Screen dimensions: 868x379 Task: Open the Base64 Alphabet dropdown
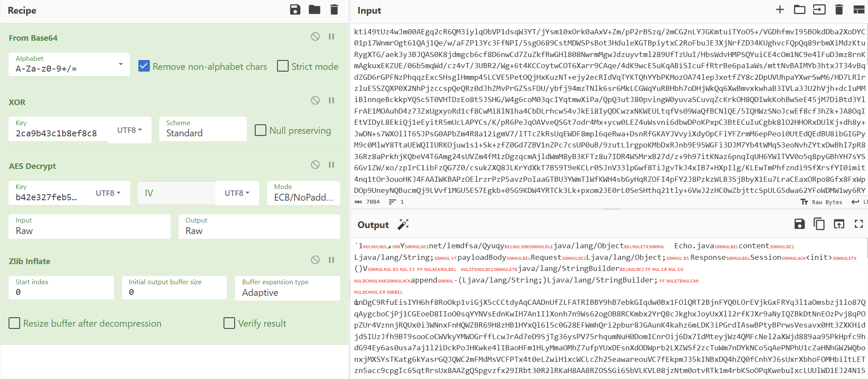[x=69, y=64]
